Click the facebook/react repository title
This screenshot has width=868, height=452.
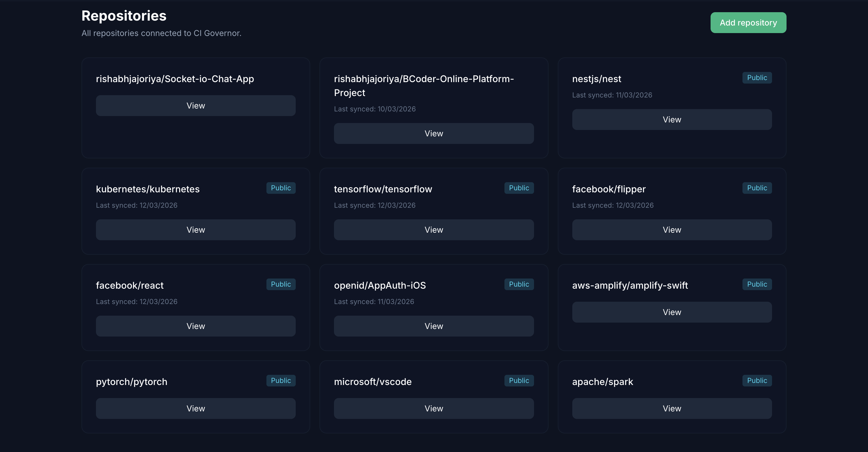(130, 285)
